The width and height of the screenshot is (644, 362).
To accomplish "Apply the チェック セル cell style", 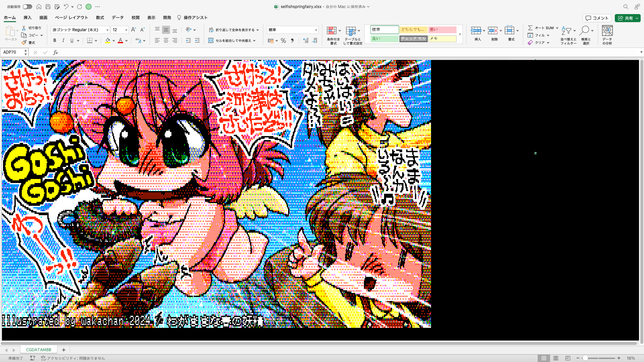I will 413,39.
